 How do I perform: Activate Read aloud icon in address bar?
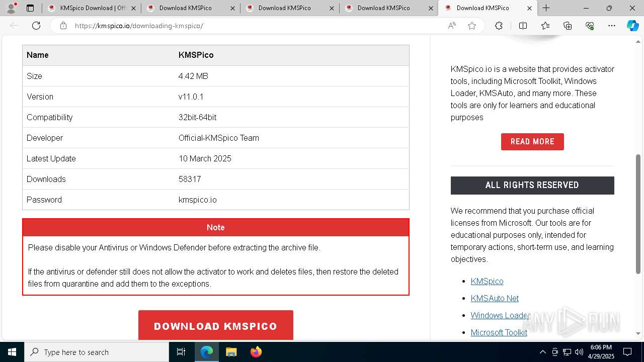pyautogui.click(x=452, y=26)
